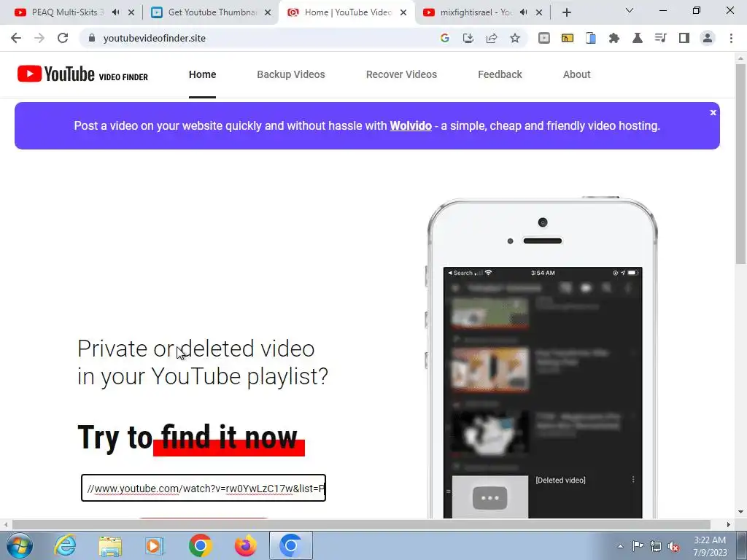This screenshot has height=560, width=747.
Task: Bookmark this page with star icon
Action: pyautogui.click(x=514, y=38)
